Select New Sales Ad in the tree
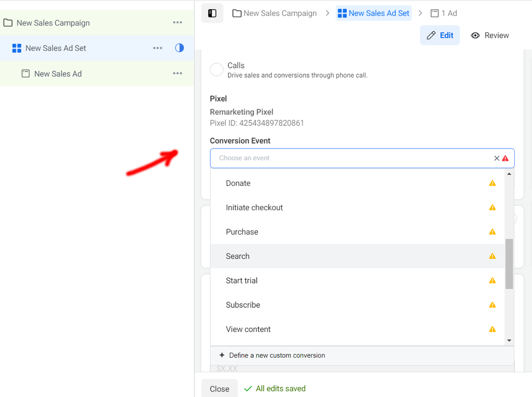The height and width of the screenshot is (397, 532). (58, 74)
